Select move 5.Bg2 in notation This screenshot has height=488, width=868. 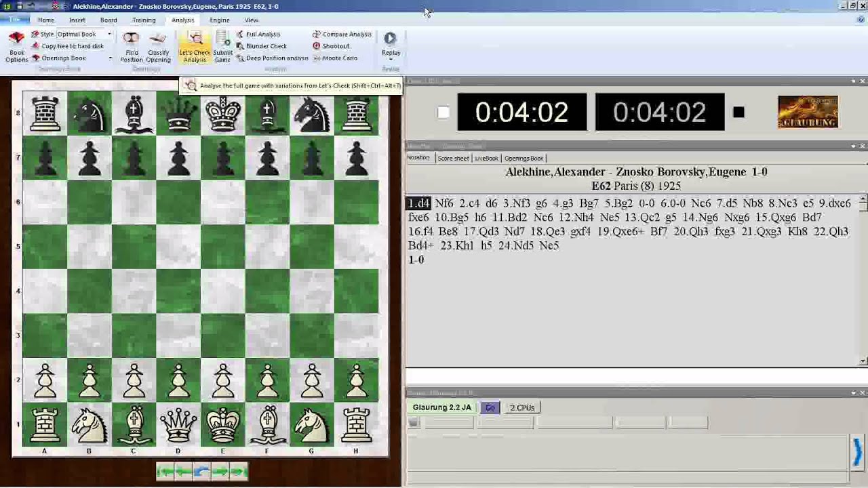[x=618, y=203]
